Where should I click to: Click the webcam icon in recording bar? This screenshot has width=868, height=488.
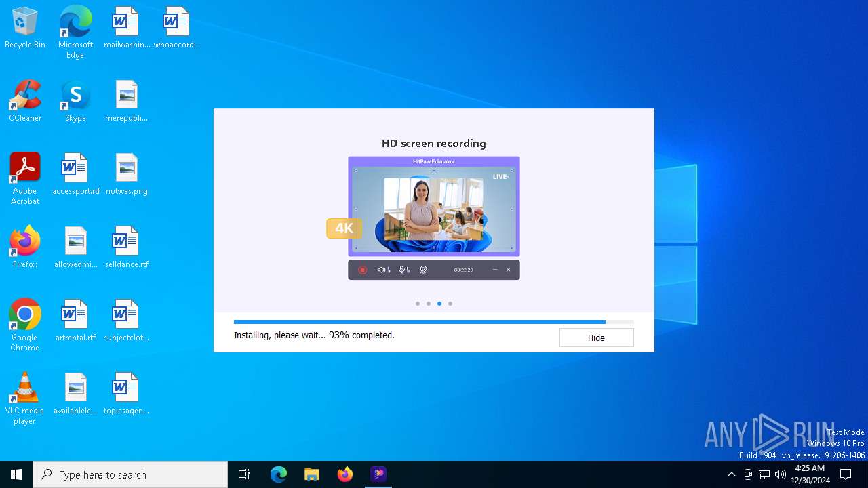(423, 270)
